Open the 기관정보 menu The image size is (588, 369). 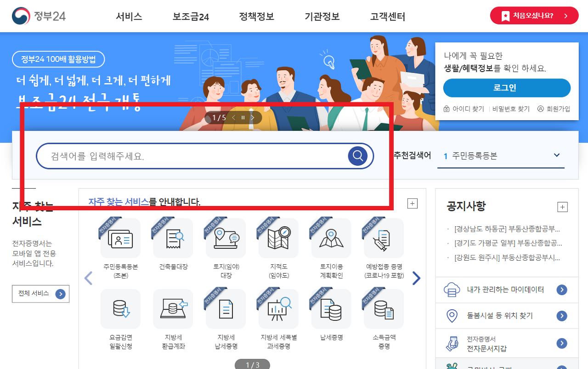[322, 17]
